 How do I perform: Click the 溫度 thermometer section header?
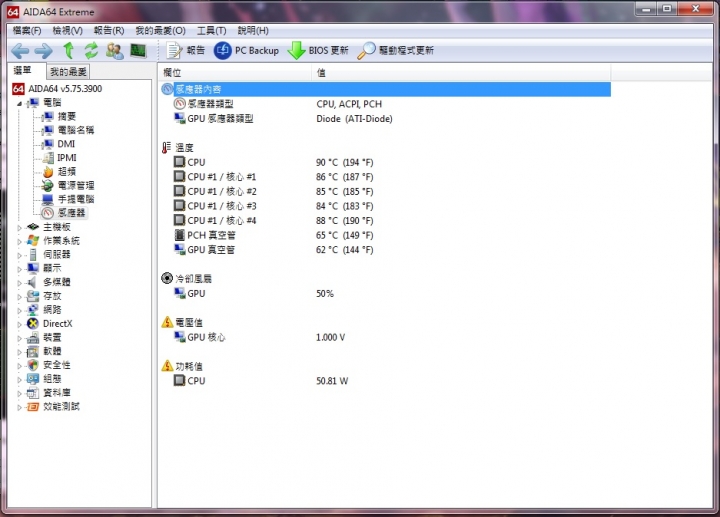178,147
